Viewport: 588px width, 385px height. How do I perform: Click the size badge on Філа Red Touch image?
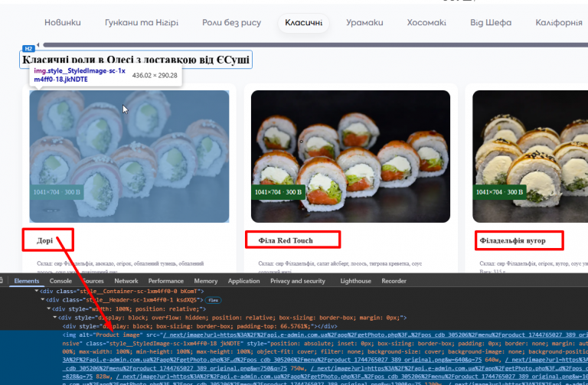(x=278, y=192)
